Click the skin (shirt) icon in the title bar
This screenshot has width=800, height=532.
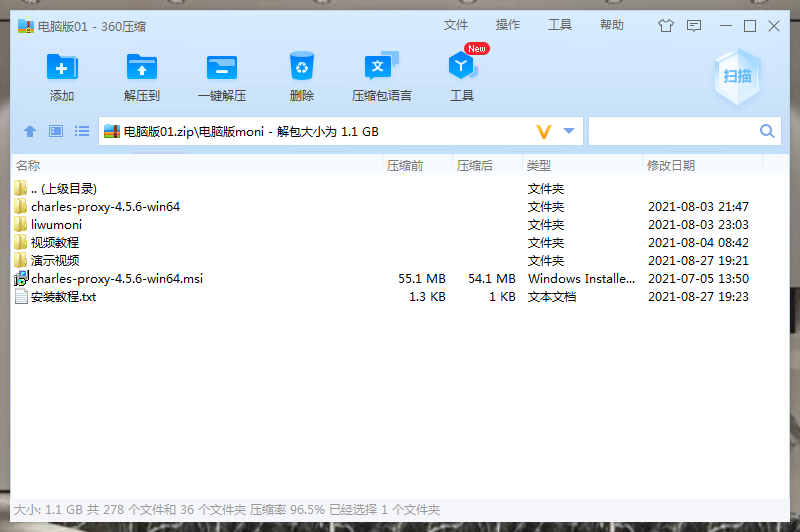click(666, 26)
